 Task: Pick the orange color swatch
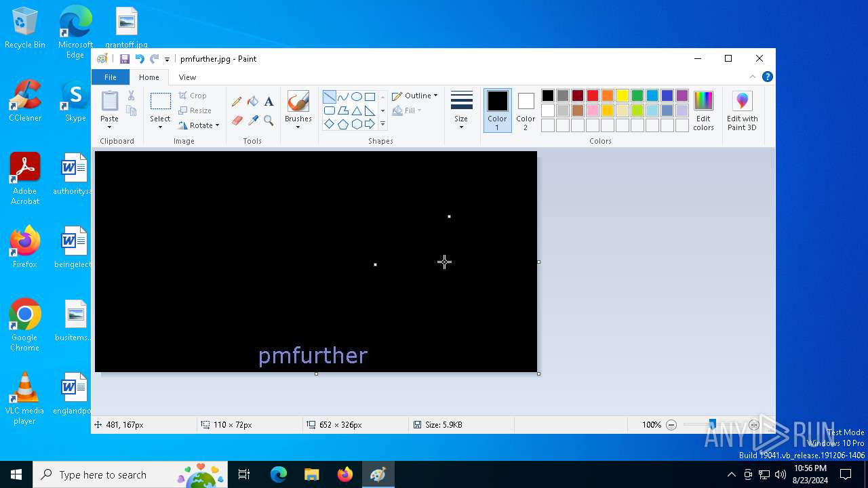[x=608, y=96]
